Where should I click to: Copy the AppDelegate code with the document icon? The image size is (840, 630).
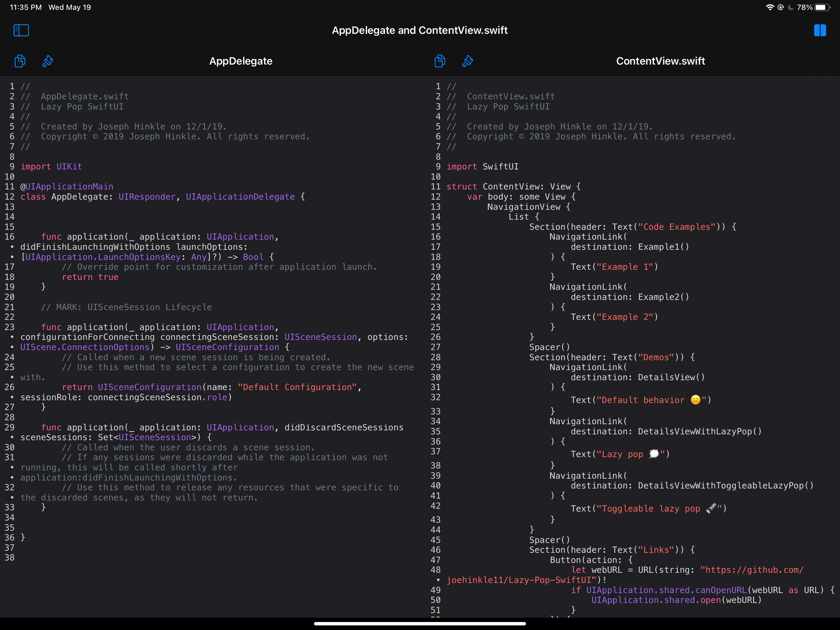[20, 61]
